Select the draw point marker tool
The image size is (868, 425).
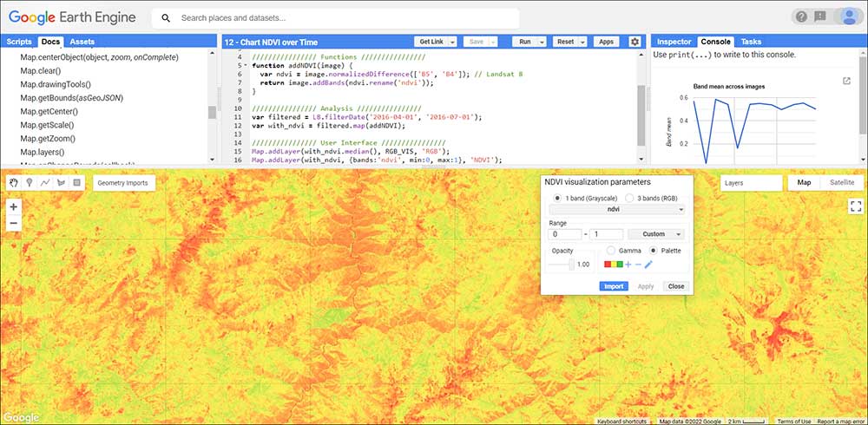30,183
